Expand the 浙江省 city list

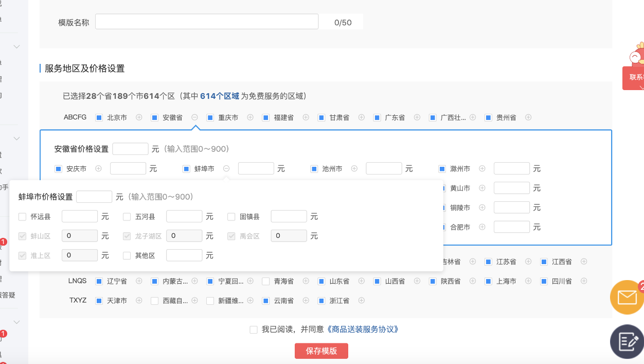(361, 301)
